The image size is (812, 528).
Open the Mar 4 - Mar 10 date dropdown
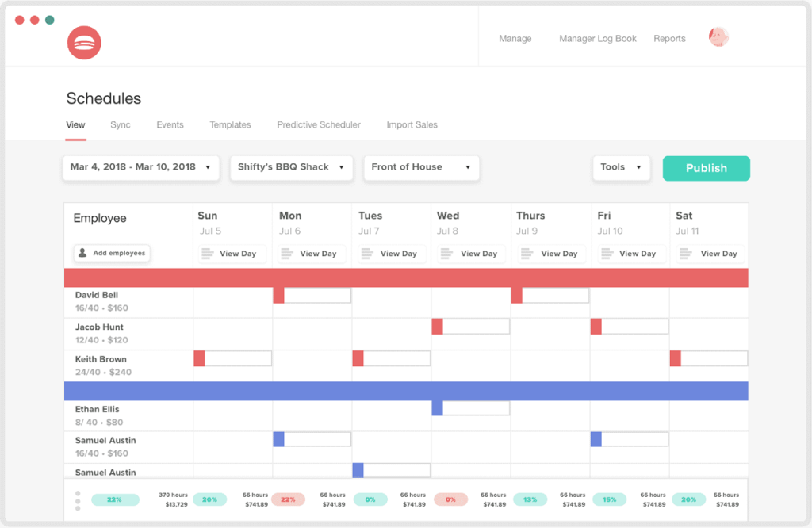pyautogui.click(x=140, y=167)
